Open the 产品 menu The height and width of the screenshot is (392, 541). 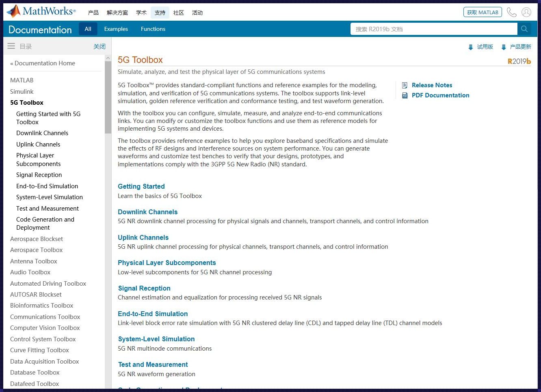pos(93,13)
